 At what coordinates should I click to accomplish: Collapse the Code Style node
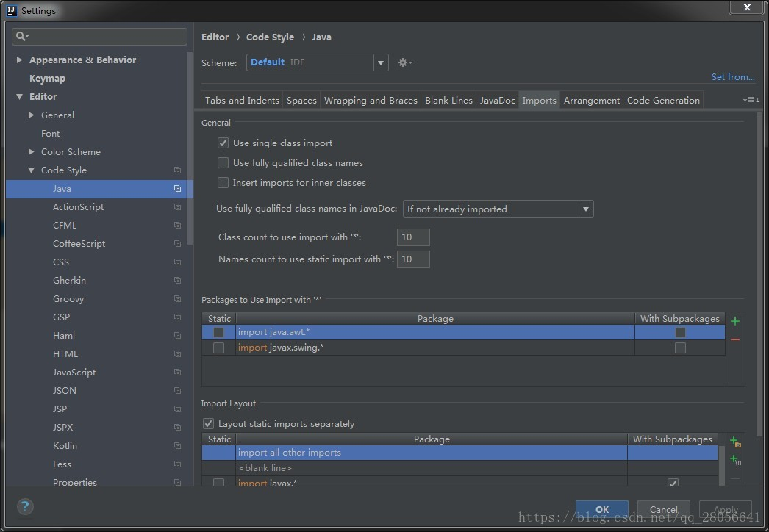point(32,170)
